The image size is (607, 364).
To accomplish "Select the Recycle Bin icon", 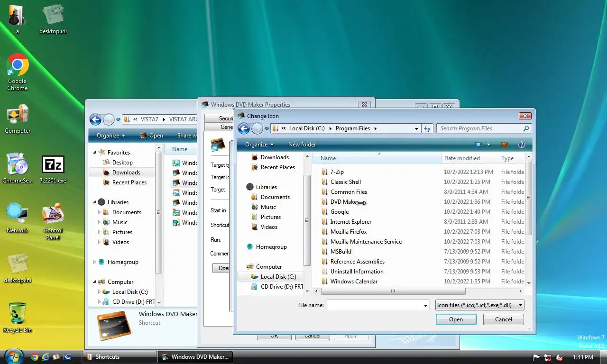I will coord(18,318).
